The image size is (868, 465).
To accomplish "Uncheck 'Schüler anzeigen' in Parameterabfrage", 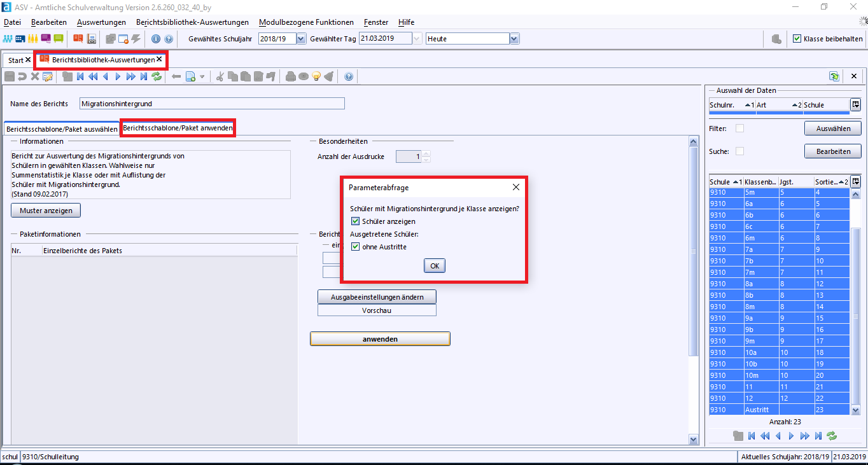I will click(x=356, y=221).
